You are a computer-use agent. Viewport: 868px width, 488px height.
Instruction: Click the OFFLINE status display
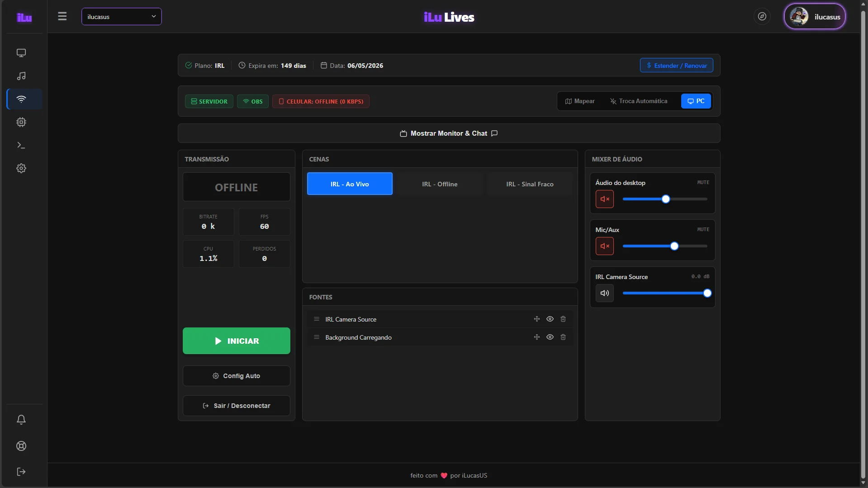click(x=237, y=187)
